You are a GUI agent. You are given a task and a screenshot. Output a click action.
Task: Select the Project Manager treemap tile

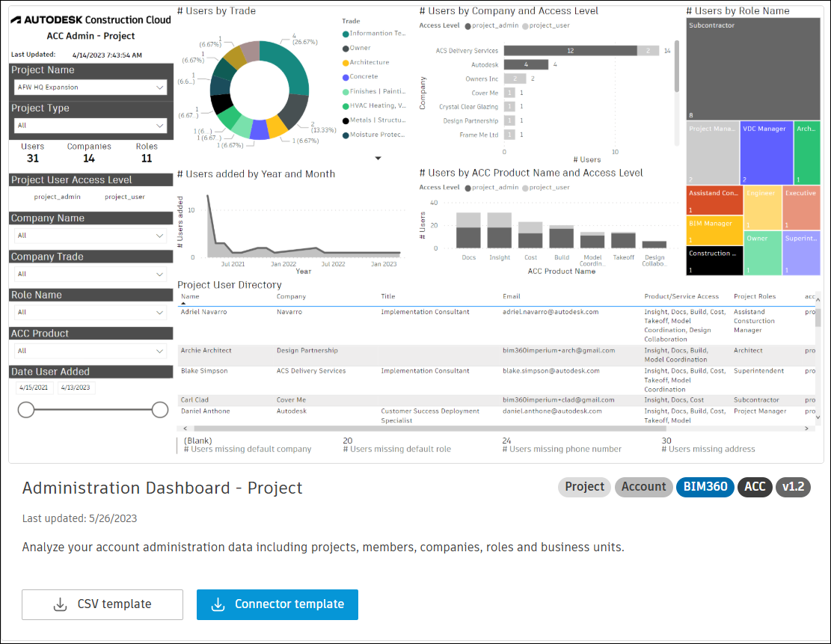[713, 153]
